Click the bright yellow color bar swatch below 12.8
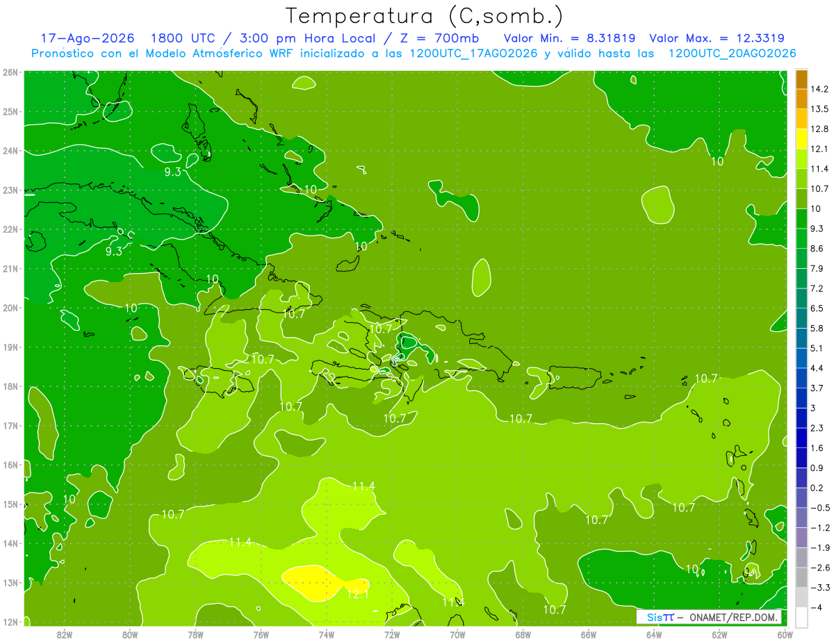The image size is (834, 644). (x=801, y=139)
